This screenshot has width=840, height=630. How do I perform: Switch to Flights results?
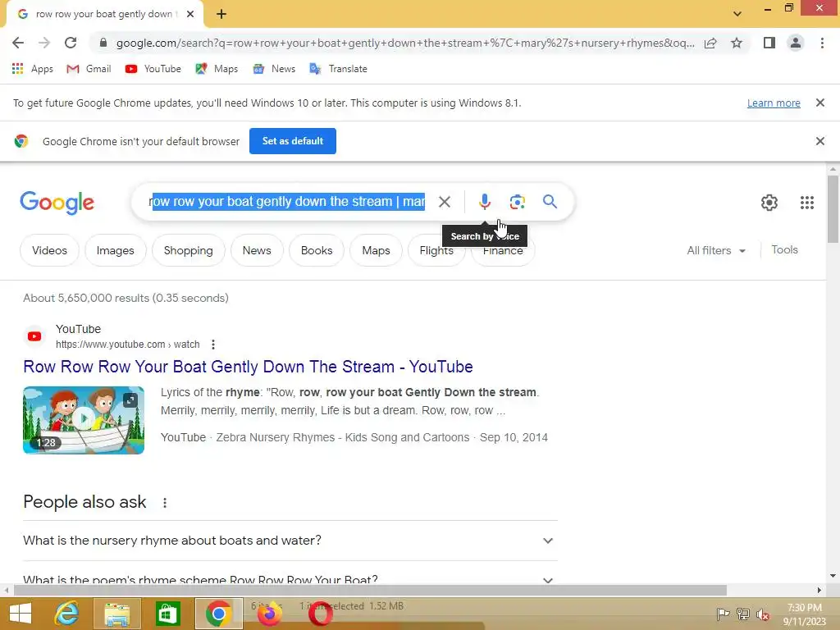coord(436,250)
